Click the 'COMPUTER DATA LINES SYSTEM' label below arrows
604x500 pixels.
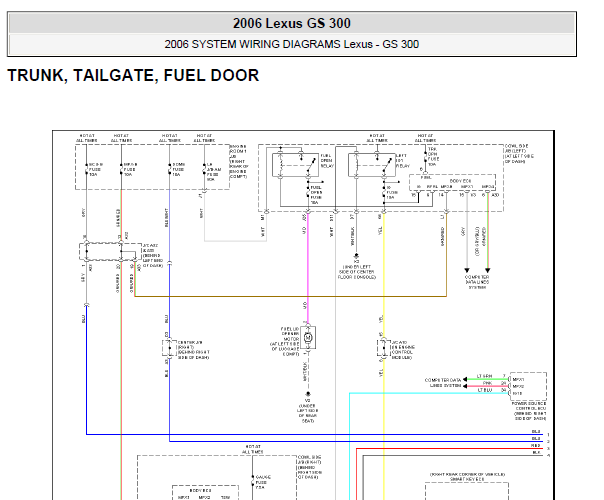477,282
